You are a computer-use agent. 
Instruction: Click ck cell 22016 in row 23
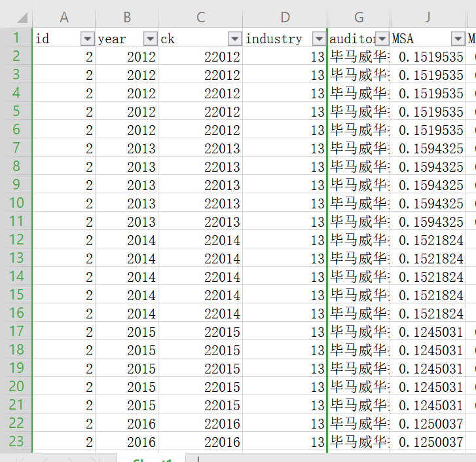(x=200, y=442)
